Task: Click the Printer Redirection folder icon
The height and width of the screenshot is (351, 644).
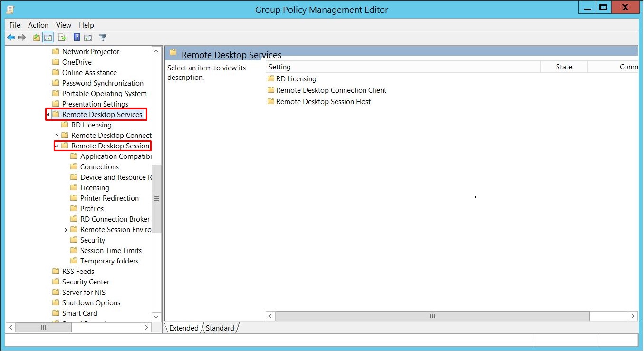Action: [74, 198]
